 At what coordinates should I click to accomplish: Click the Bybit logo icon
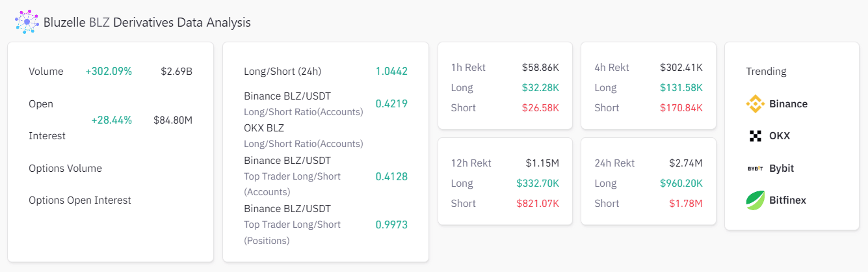pos(755,168)
